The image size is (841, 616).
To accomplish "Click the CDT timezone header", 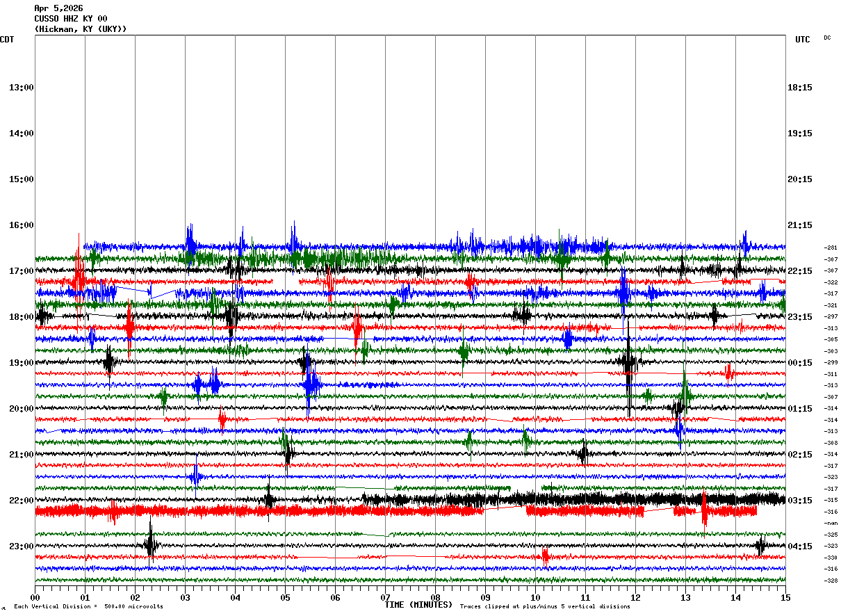I will 7,40.
